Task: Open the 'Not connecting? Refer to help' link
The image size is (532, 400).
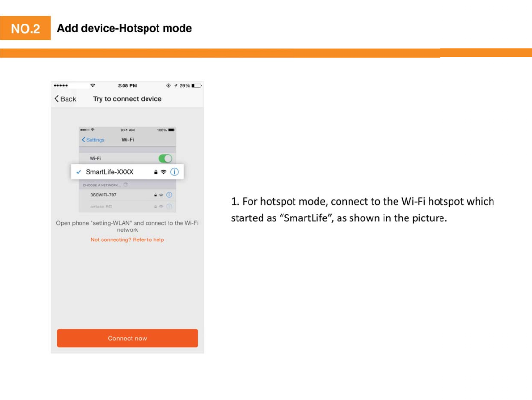Action: pyautogui.click(x=127, y=240)
